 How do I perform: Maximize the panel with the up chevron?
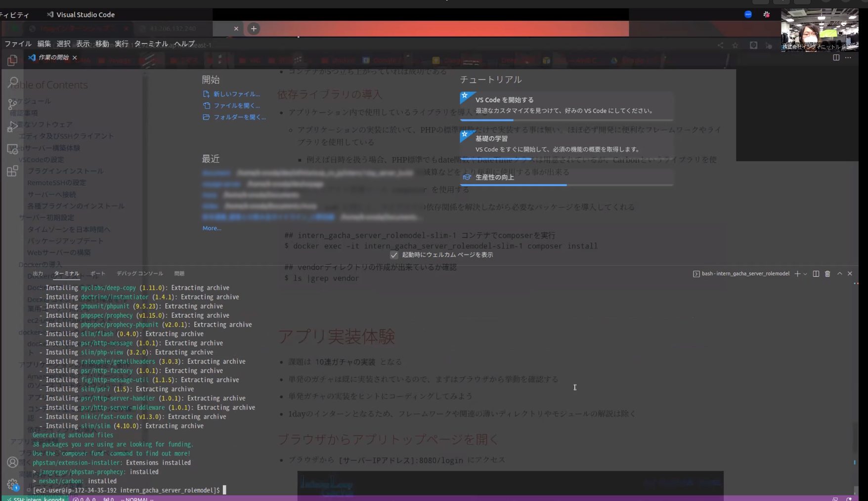(839, 274)
